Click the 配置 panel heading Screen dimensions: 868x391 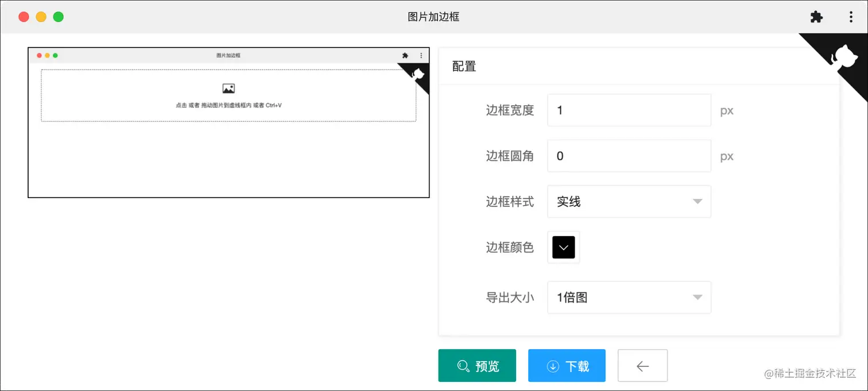[464, 67]
